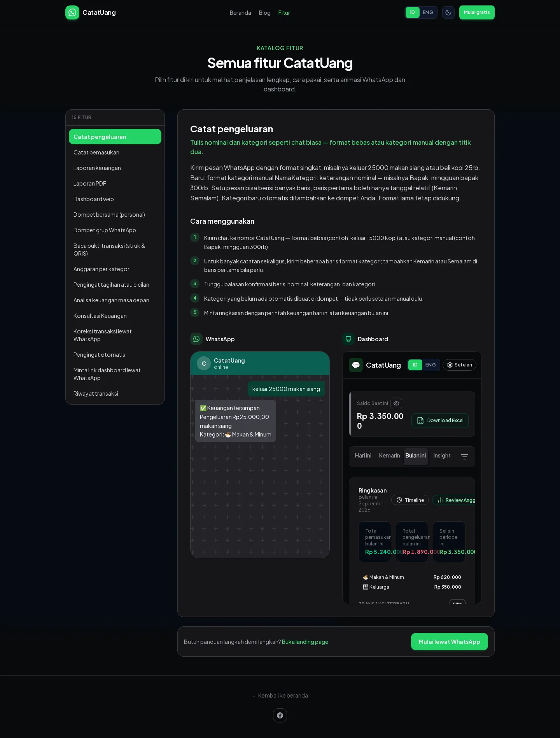Click dashboard chat bubble logo icon
Viewport: 560px width, 738px height.
(x=356, y=365)
